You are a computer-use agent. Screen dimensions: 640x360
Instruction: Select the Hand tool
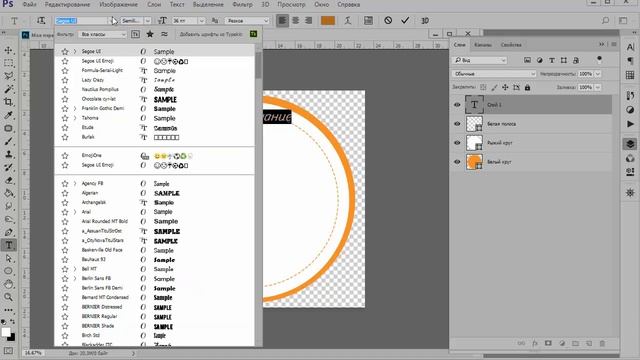[8, 284]
